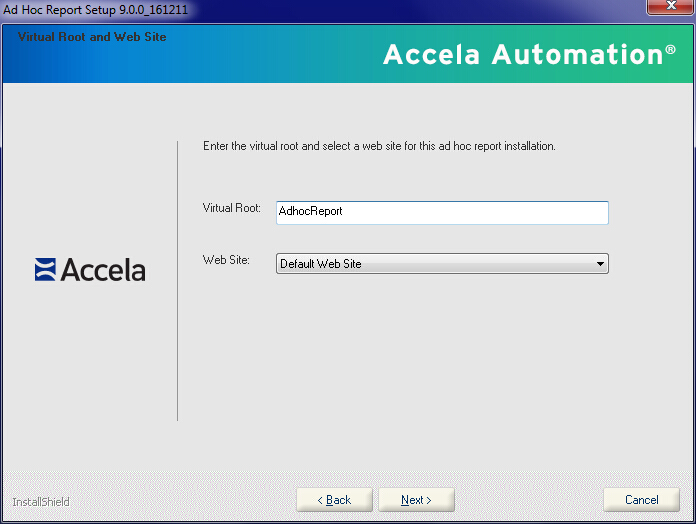
Task: Cancel the installation
Action: (641, 500)
